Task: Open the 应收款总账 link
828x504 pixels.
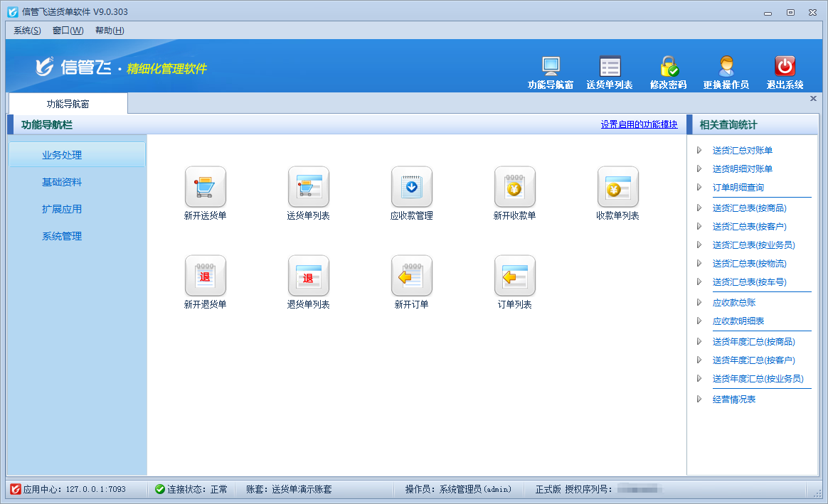Action: (734, 302)
